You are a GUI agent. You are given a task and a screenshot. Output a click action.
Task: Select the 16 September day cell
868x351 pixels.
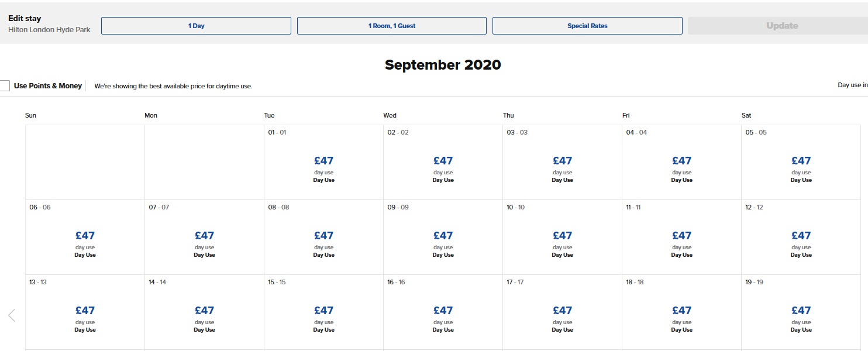click(x=443, y=311)
